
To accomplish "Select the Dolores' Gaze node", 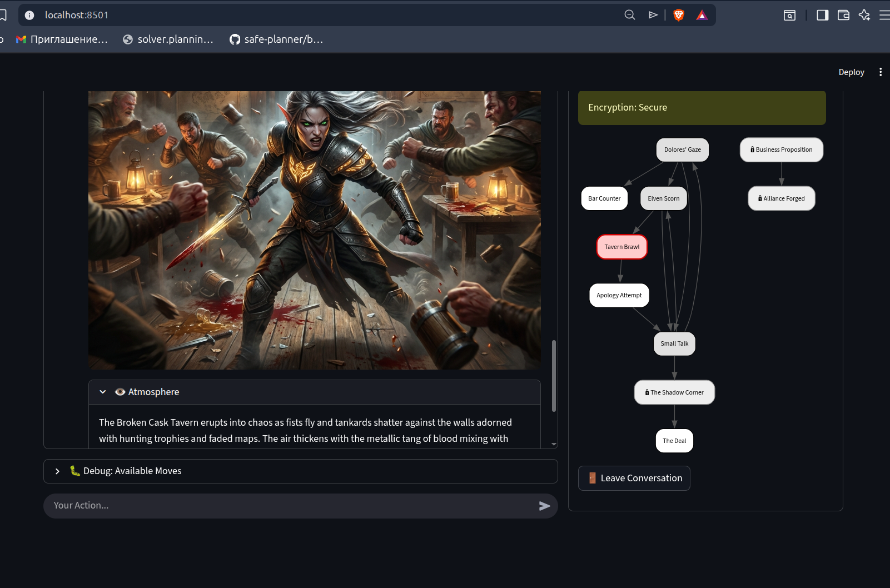I will (x=683, y=150).
